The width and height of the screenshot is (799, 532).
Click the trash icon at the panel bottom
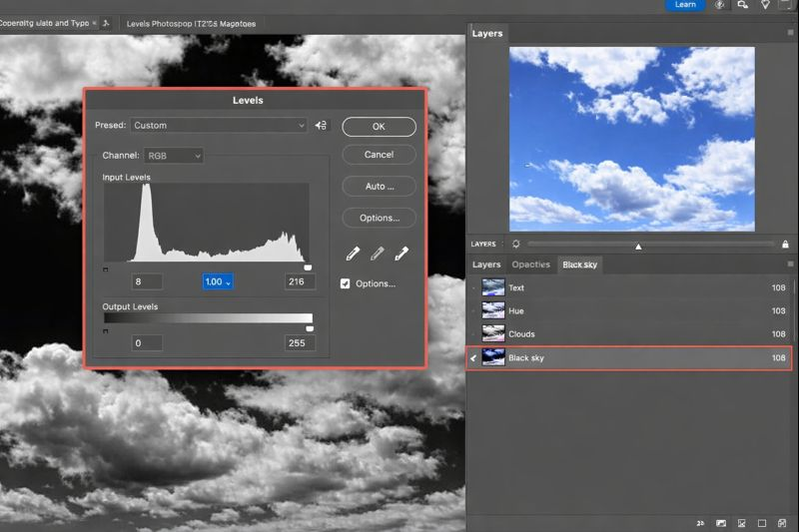point(782,522)
